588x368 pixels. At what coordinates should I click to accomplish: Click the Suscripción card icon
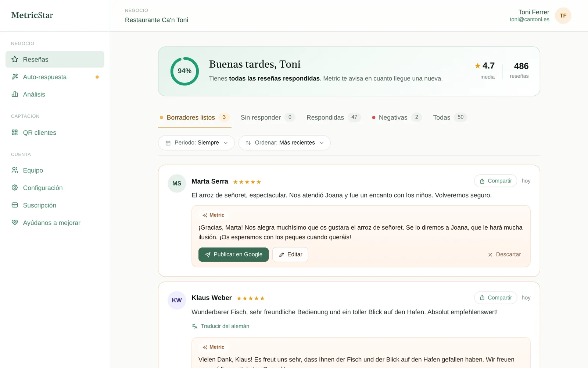15,205
